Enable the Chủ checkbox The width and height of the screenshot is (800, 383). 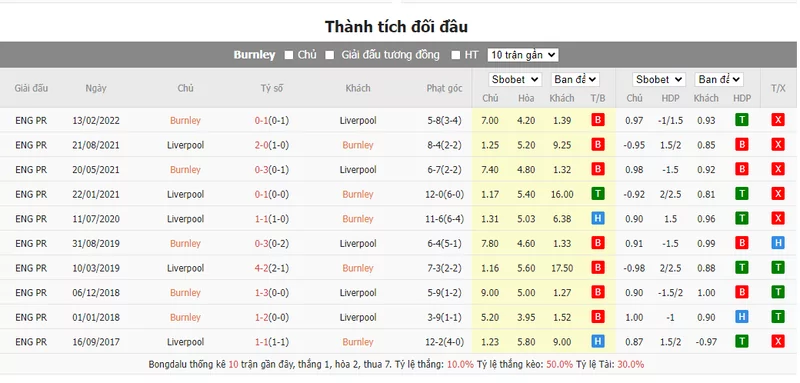pos(289,55)
